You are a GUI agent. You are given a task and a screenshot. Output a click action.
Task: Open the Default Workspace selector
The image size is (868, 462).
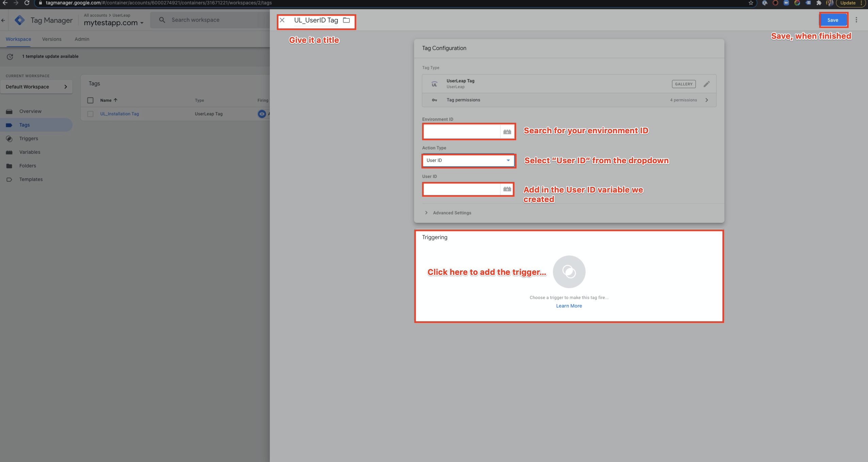pyautogui.click(x=36, y=87)
